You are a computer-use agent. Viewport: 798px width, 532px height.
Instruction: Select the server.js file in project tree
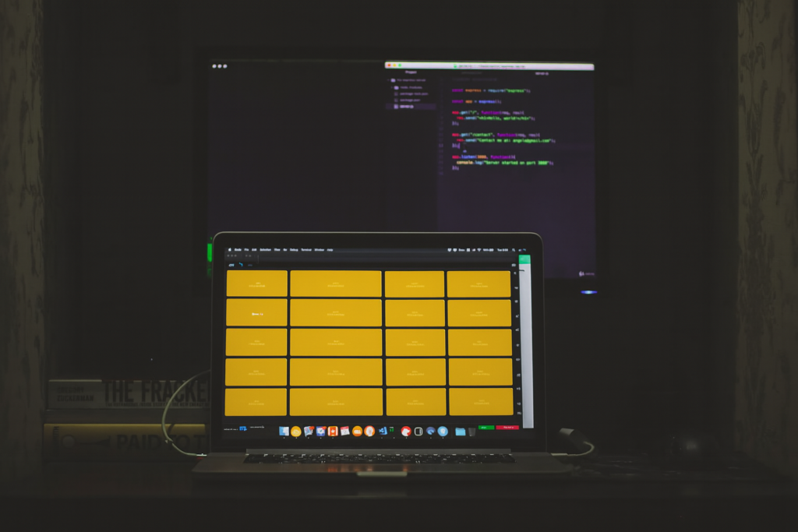click(405, 106)
